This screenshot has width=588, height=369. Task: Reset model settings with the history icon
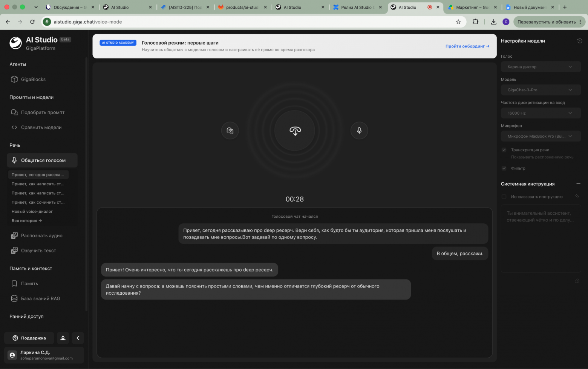coord(580,41)
